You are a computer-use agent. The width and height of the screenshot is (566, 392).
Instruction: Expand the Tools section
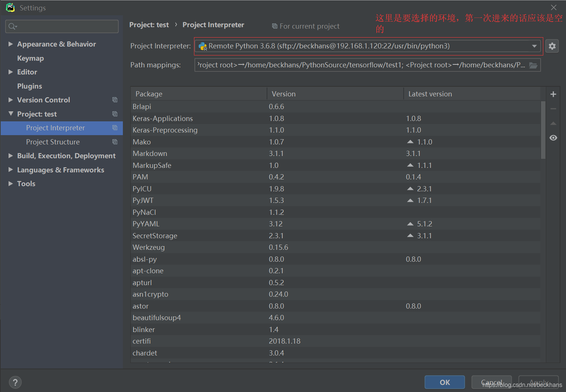(11, 184)
